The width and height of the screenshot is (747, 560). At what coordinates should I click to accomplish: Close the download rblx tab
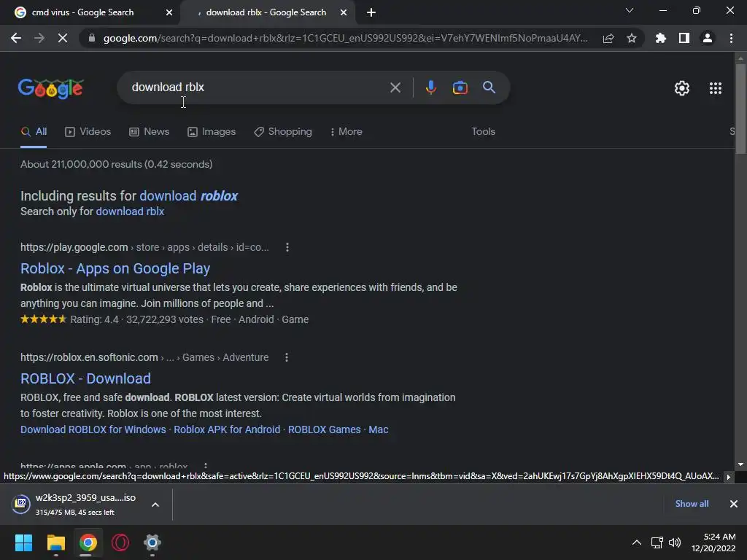coord(344,12)
